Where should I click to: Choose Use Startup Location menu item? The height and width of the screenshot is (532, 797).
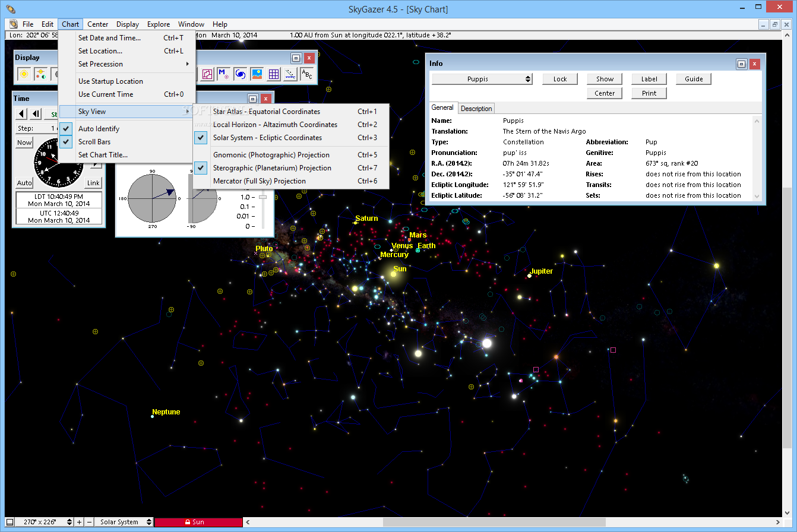point(127,81)
